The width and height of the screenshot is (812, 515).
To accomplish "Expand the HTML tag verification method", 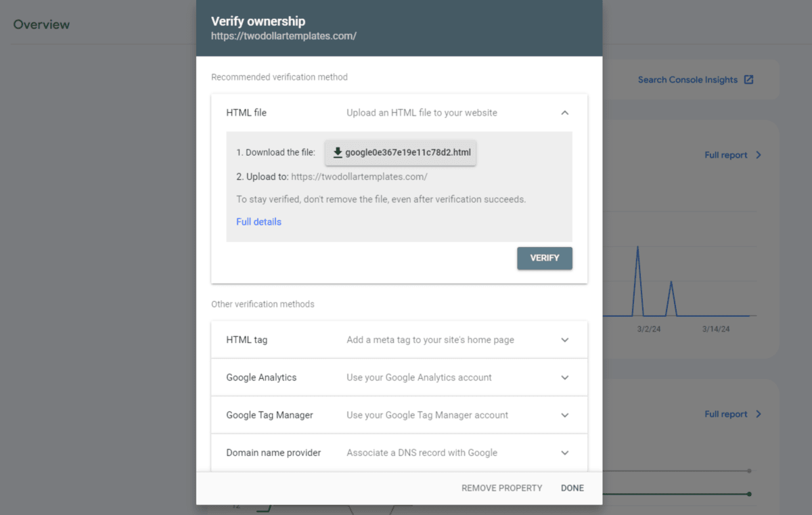I will click(565, 340).
